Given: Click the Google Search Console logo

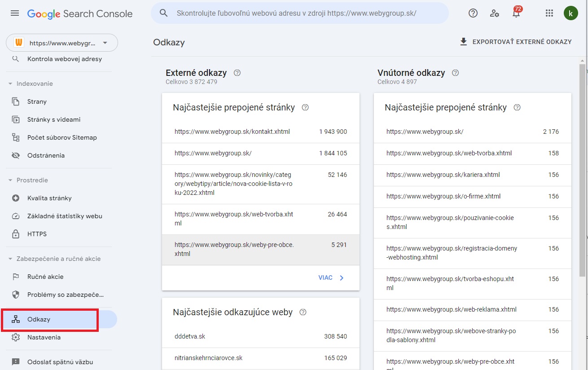Looking at the screenshot, I should 80,13.
